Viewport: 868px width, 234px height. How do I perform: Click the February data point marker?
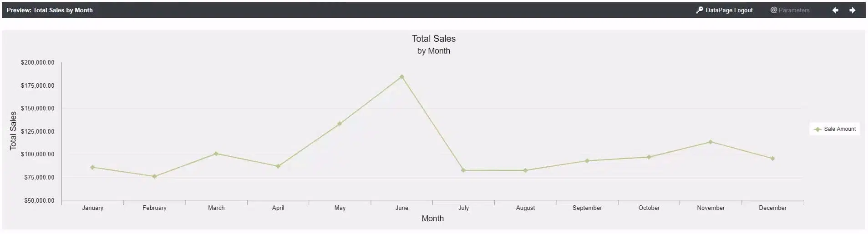(x=154, y=176)
